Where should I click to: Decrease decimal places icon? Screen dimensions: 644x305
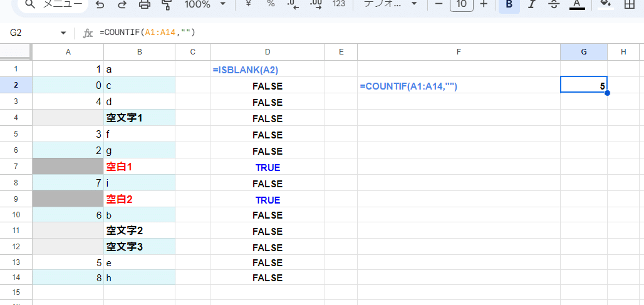coord(293,4)
